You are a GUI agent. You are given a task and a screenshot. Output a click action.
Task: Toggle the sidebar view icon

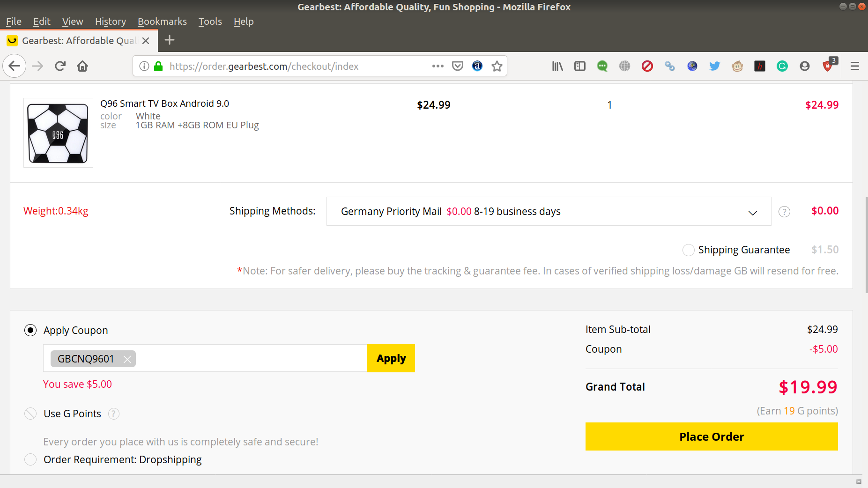point(580,66)
